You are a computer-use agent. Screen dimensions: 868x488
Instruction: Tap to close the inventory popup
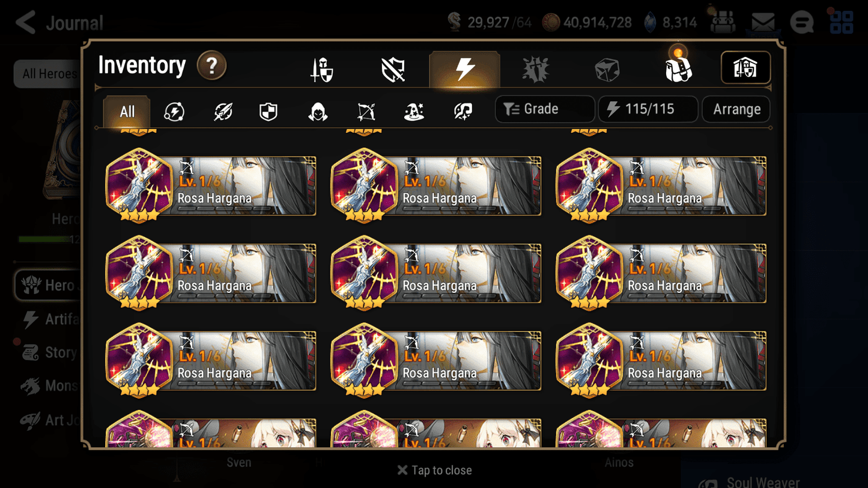point(434,470)
